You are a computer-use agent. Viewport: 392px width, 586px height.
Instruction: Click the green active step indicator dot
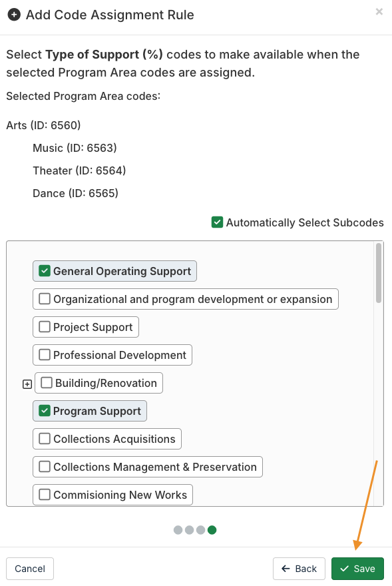[x=212, y=529]
